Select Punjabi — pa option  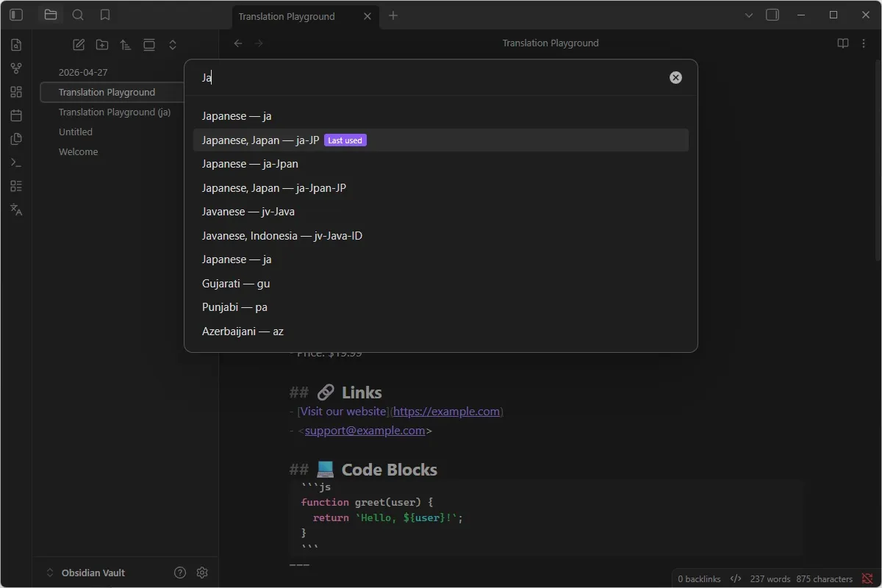(441, 307)
